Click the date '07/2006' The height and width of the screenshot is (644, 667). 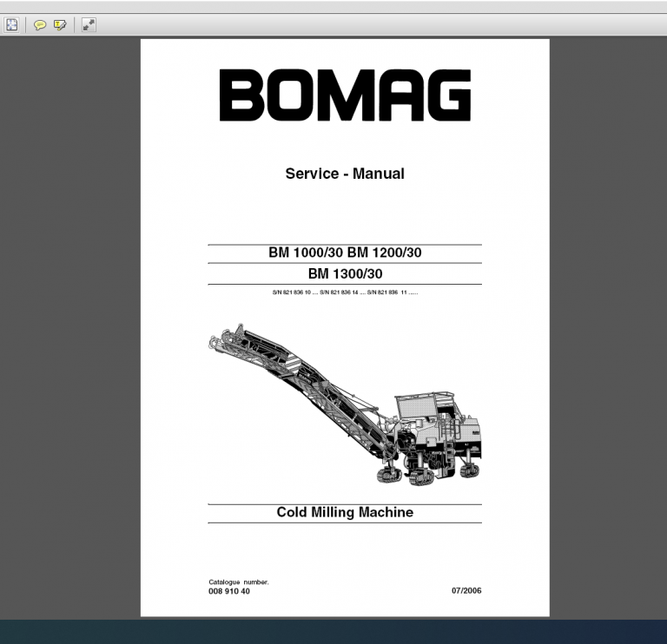click(466, 590)
